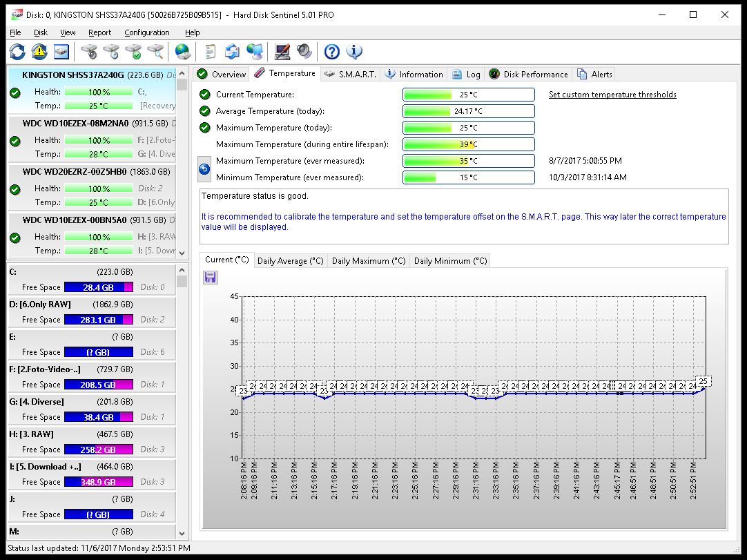Select the Daily Average (°C) graph tab

(290, 261)
